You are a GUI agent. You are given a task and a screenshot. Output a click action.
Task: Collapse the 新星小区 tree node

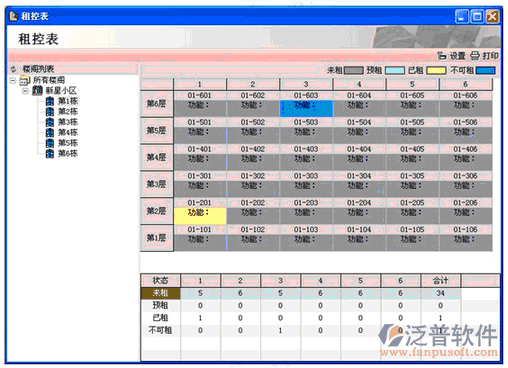pos(25,91)
